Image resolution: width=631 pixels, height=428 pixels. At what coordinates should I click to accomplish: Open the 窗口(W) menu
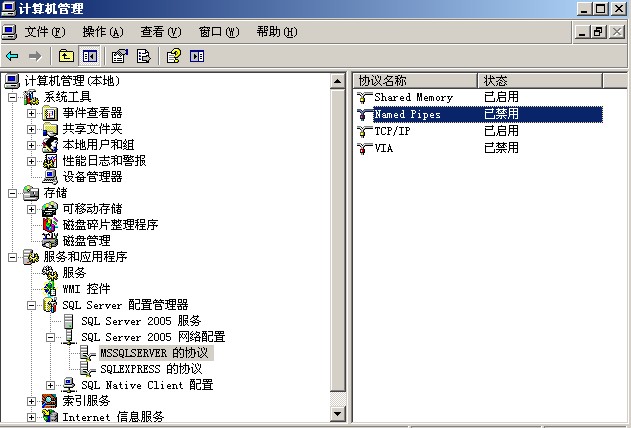click(219, 32)
